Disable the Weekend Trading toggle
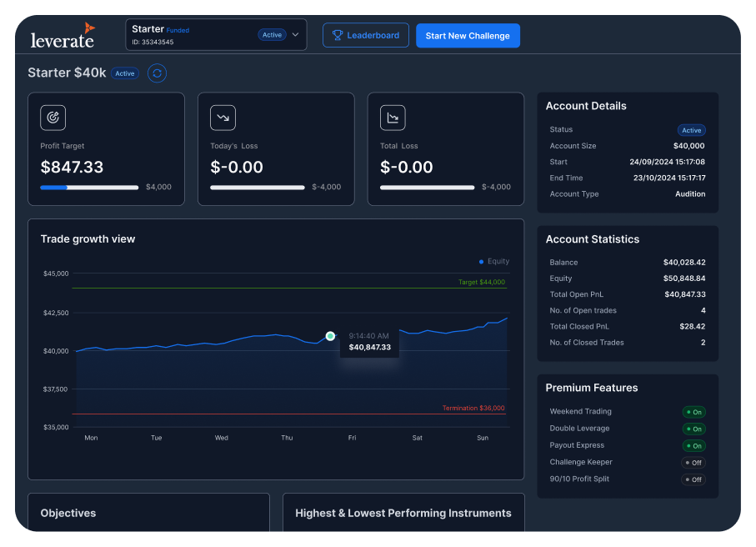This screenshot has height=547, width=756. pyautogui.click(x=693, y=412)
